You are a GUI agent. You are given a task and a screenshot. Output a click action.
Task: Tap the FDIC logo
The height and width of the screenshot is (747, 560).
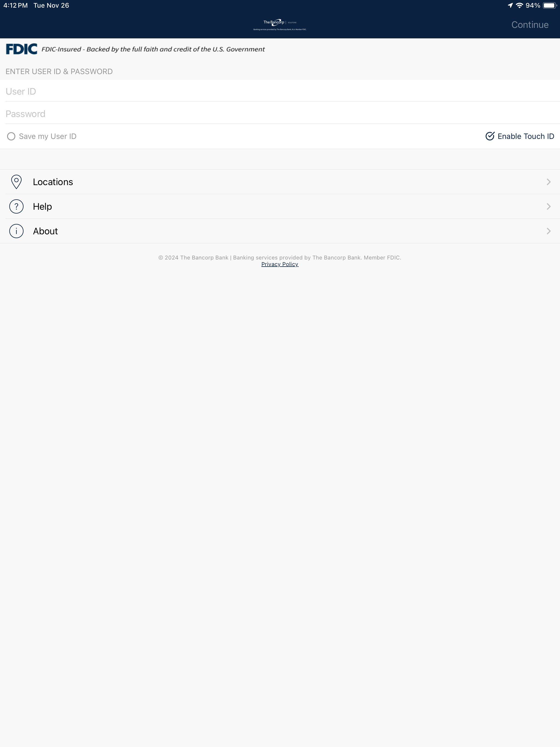(22, 49)
